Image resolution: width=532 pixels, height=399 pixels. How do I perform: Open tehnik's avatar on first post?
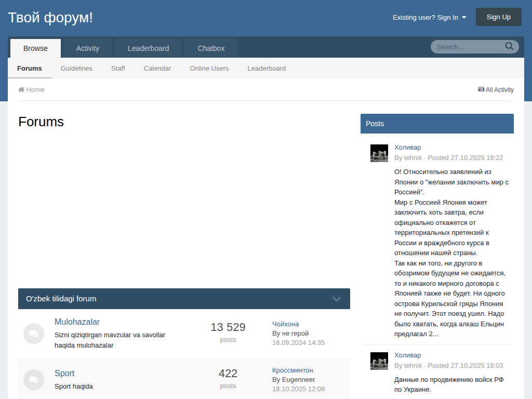click(379, 153)
